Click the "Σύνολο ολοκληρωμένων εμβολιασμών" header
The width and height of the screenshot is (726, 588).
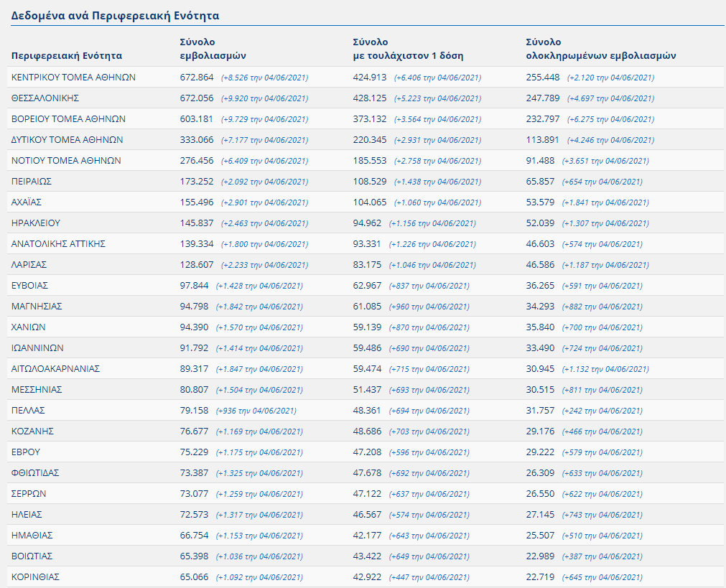[601, 49]
